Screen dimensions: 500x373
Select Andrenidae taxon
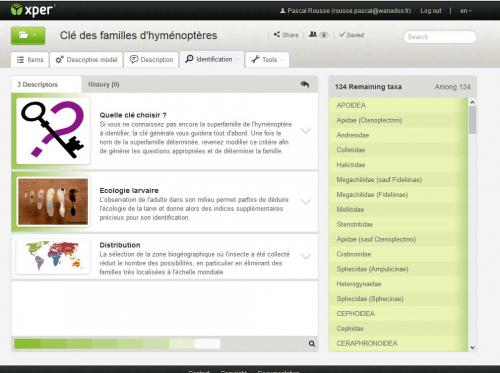(x=398, y=135)
